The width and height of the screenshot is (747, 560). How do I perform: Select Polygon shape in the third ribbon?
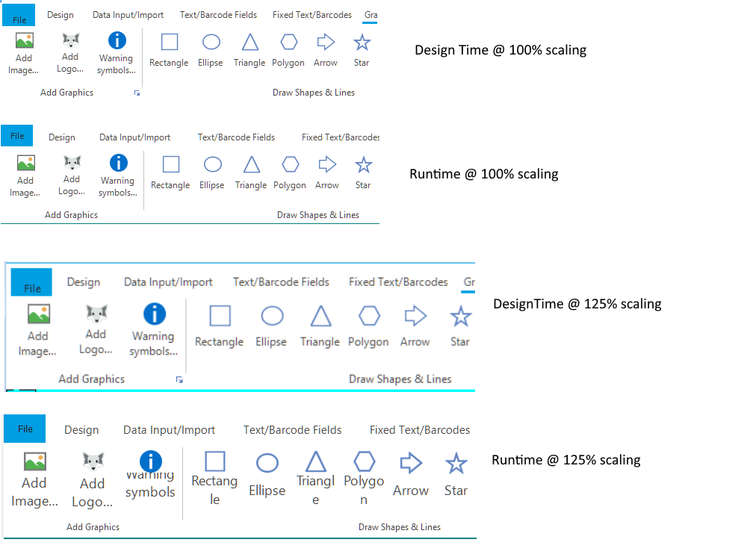(x=368, y=326)
